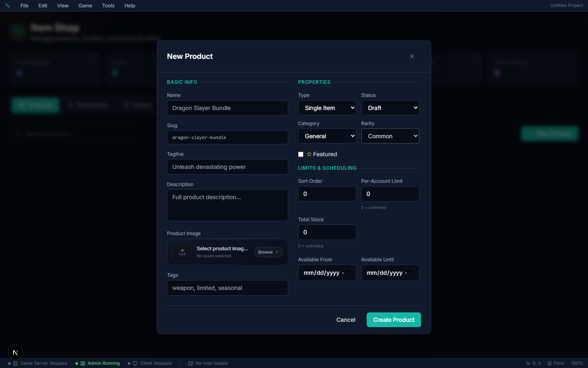588x368 pixels.
Task: Click the Admin Running status text
Action: point(104,364)
